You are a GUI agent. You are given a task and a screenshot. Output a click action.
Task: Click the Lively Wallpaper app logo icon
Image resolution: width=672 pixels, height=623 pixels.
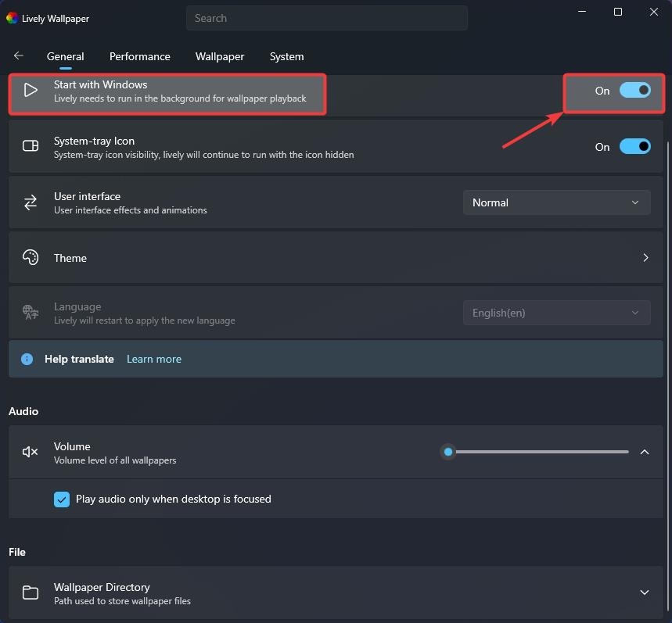pos(12,18)
